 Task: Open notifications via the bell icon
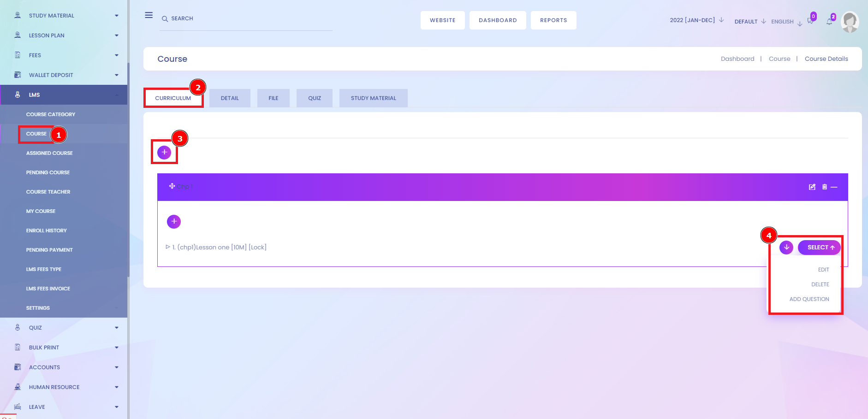tap(829, 21)
